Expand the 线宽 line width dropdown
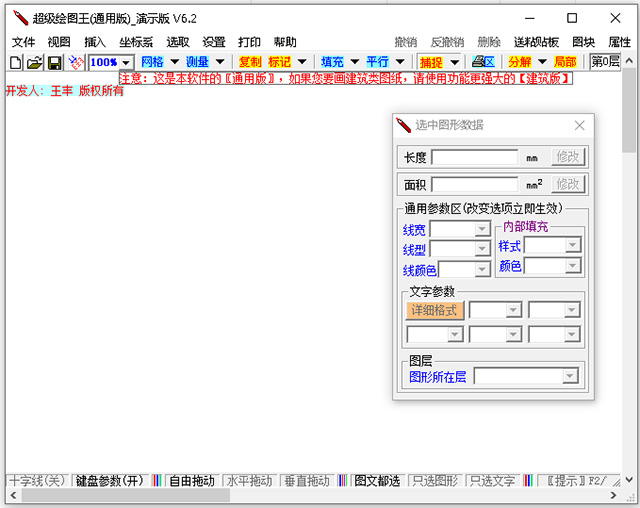 coord(482,229)
